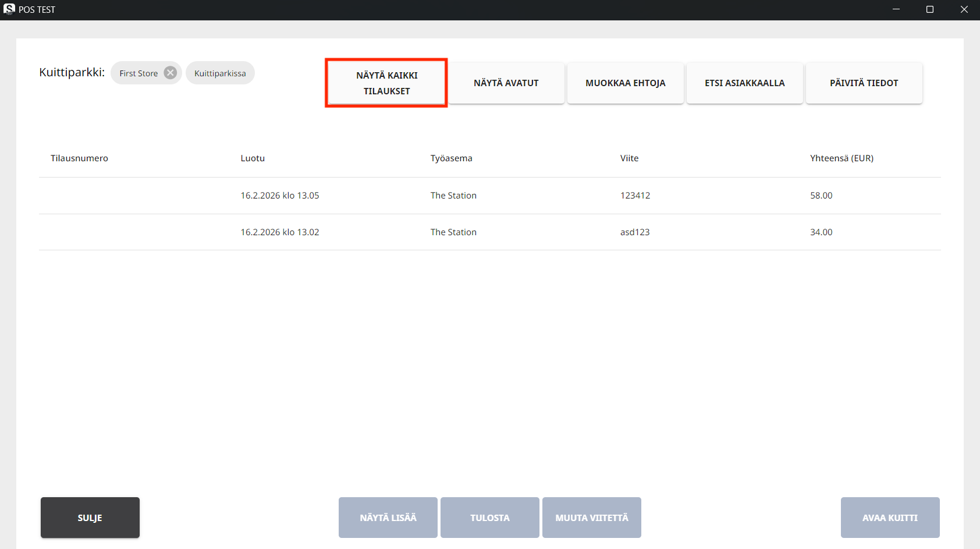Click the Kuittiparkissa filter chip

220,73
